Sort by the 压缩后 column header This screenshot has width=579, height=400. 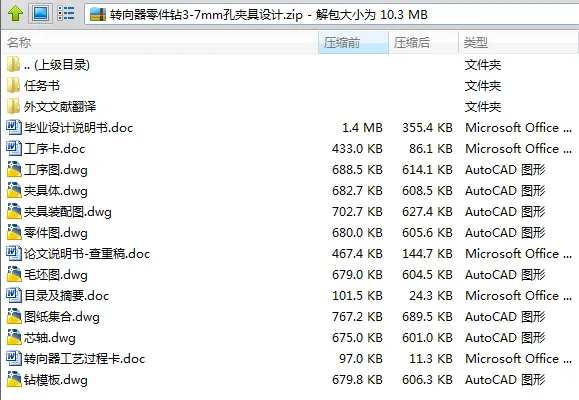pos(423,42)
